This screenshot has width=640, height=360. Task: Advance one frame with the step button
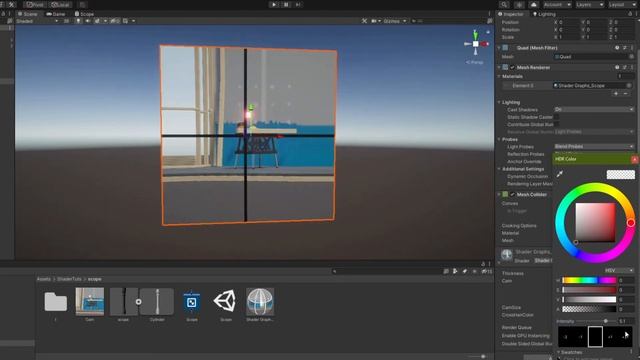(298, 4)
